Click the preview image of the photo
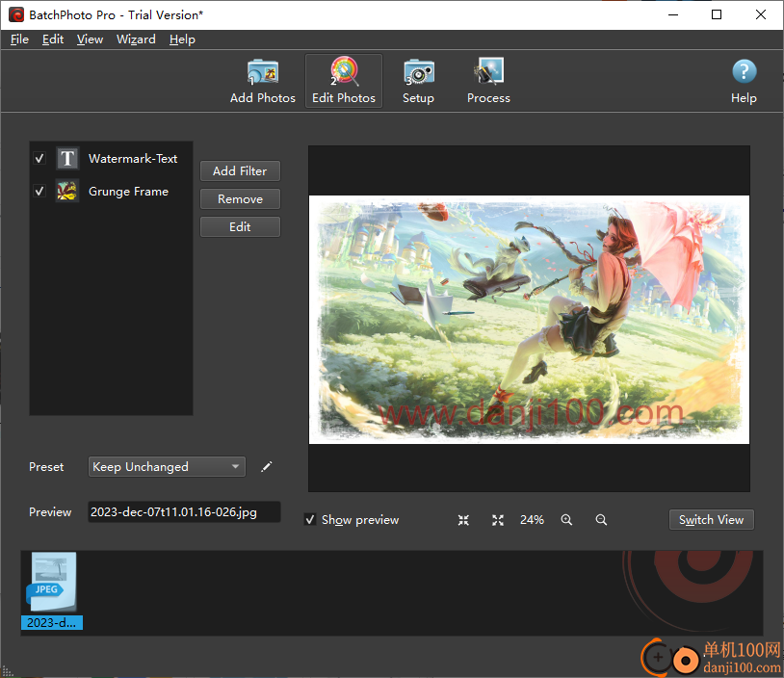Viewport: 784px width, 678px height. coord(529,320)
